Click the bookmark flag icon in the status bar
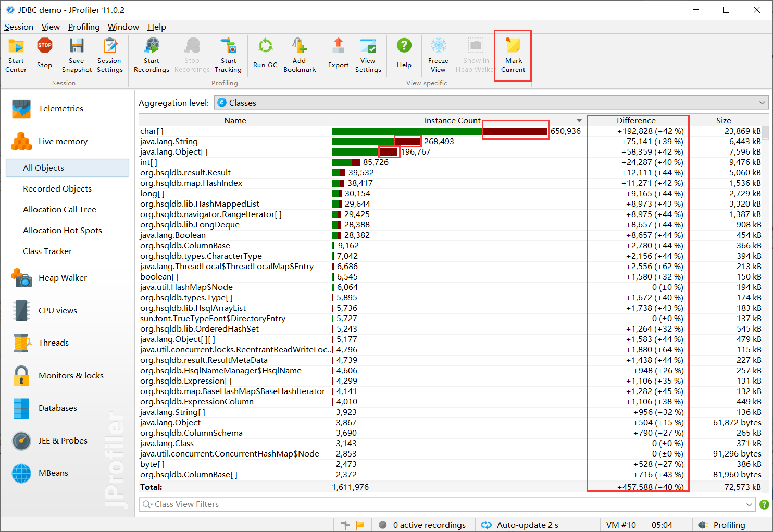The image size is (773, 532). click(x=360, y=525)
